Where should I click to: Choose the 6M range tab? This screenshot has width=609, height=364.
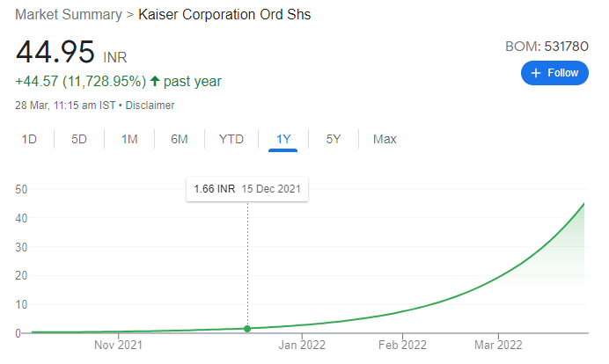[180, 139]
